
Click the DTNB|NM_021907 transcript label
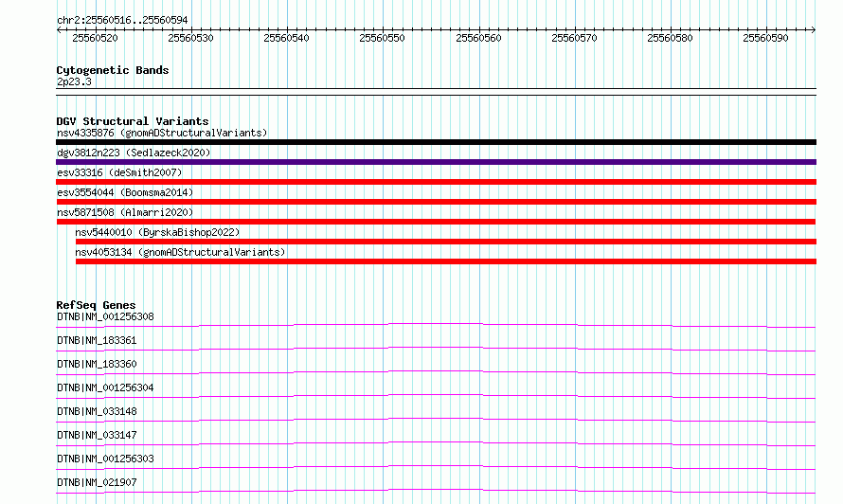[97, 482]
